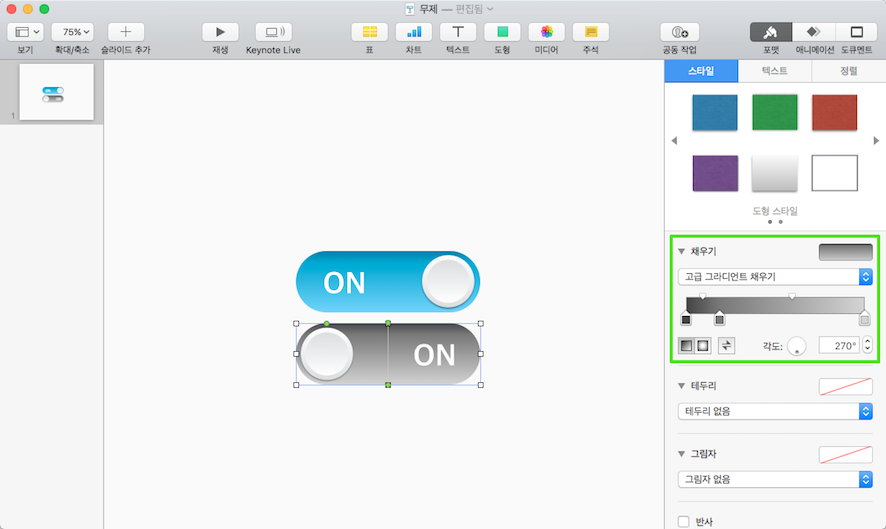Click the fill gradient preview swatch
The width and height of the screenshot is (886, 529).
click(x=845, y=252)
